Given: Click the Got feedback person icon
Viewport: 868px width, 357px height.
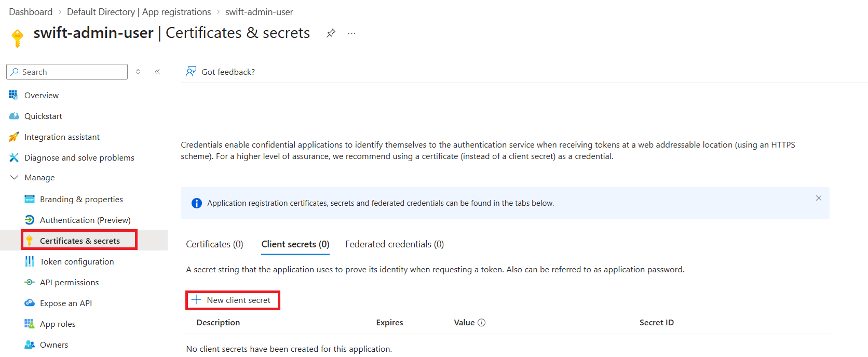Looking at the screenshot, I should 191,72.
